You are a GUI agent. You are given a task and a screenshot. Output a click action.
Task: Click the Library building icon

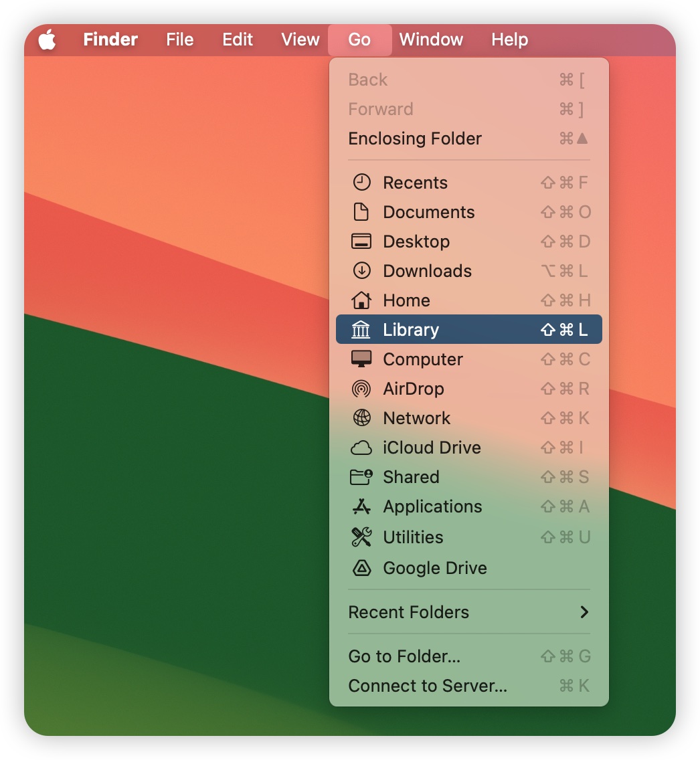pos(361,330)
